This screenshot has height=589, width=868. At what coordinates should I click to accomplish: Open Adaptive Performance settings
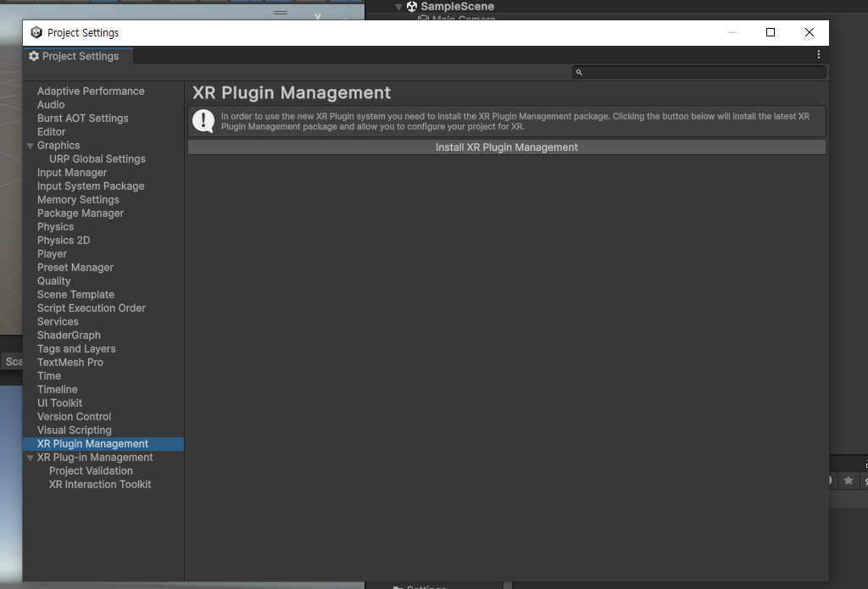click(x=91, y=91)
